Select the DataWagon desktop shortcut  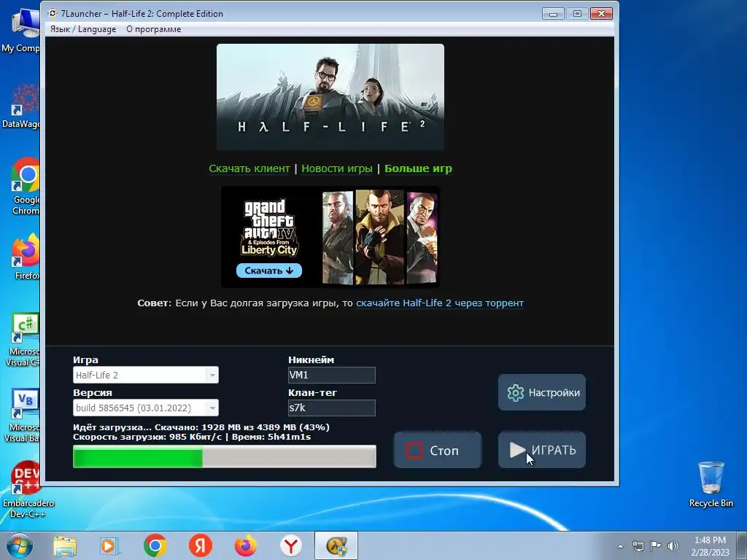[21, 106]
